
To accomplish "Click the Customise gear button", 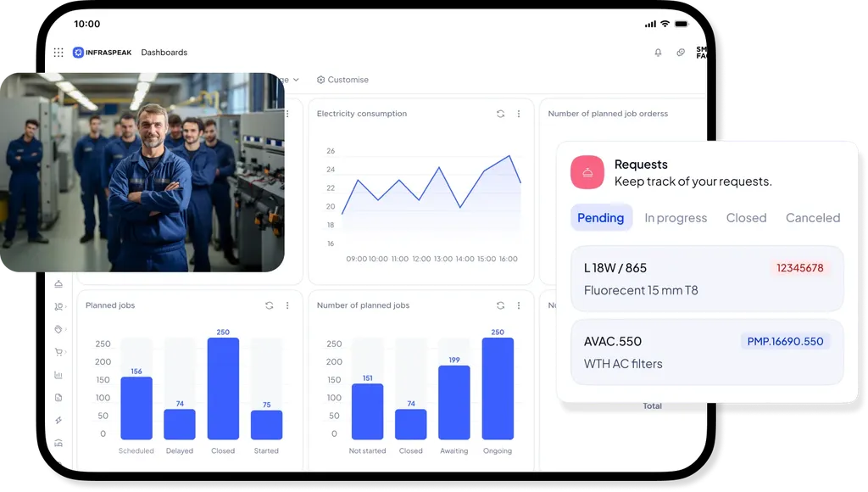I will [342, 80].
